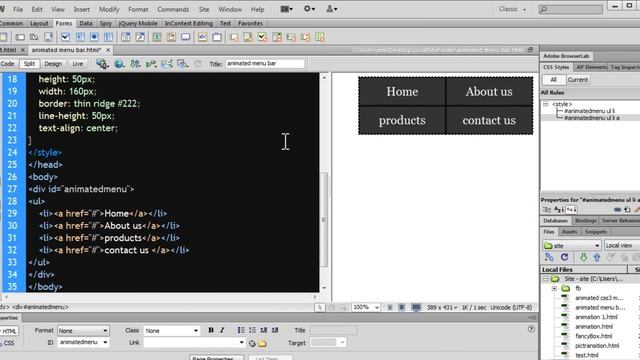Open the 100% zoom dropdown
Viewport: 640px width, 360px height.
click(366, 307)
